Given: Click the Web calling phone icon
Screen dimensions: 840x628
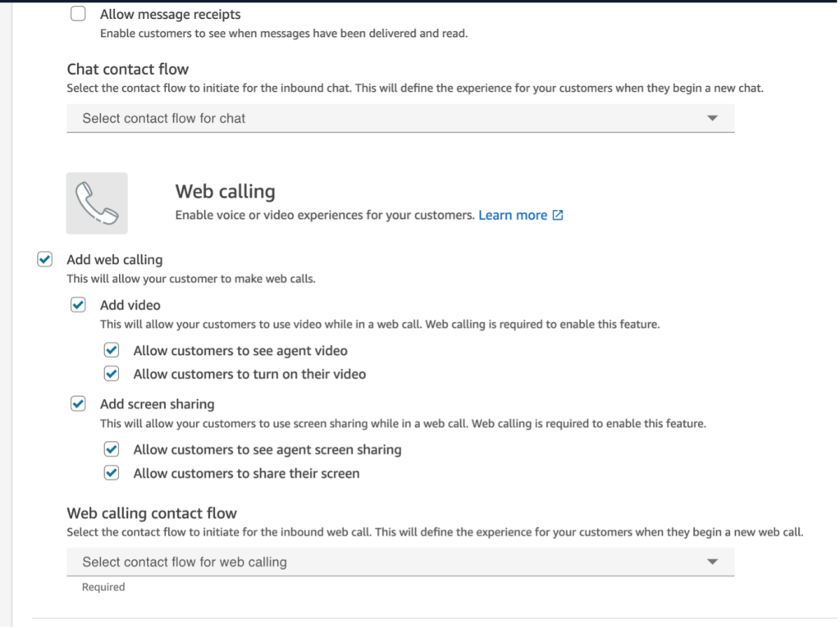Looking at the screenshot, I should (x=97, y=203).
